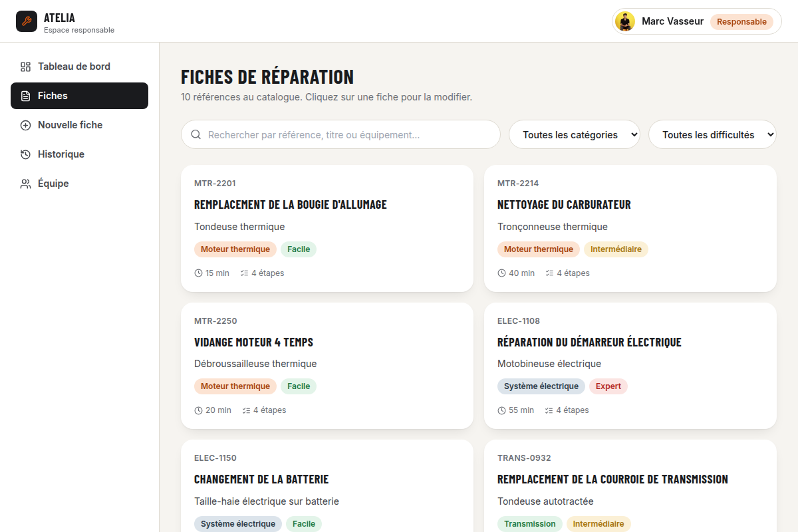Click Système électrique tag on ELEC-1150
Screen dimensions: 798x532
point(238,524)
